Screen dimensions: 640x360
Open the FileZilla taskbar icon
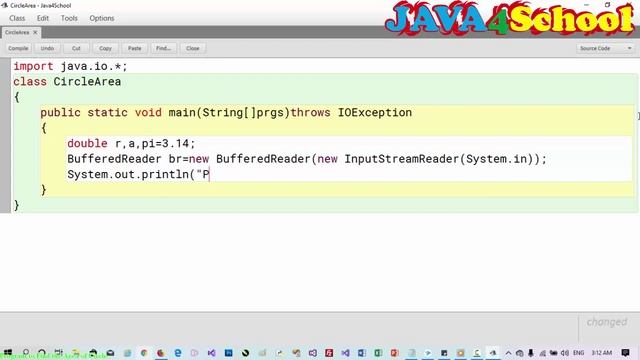point(329,353)
